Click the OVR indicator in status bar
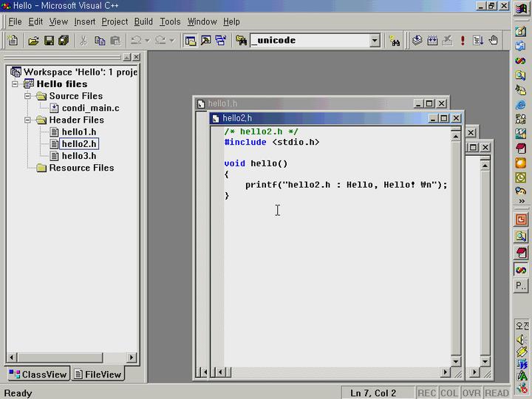This screenshot has width=532, height=399. point(471,393)
